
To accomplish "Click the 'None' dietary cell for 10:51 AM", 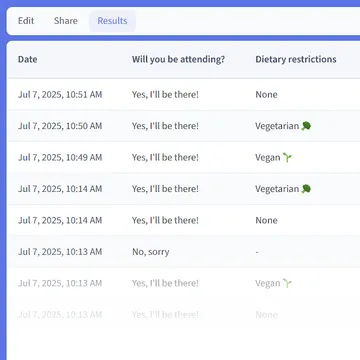I will click(x=266, y=95).
